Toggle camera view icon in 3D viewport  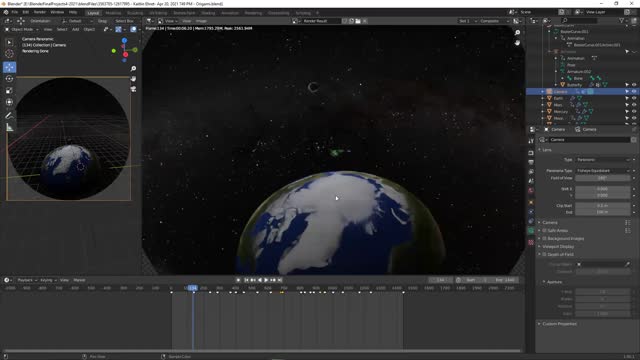133,89
